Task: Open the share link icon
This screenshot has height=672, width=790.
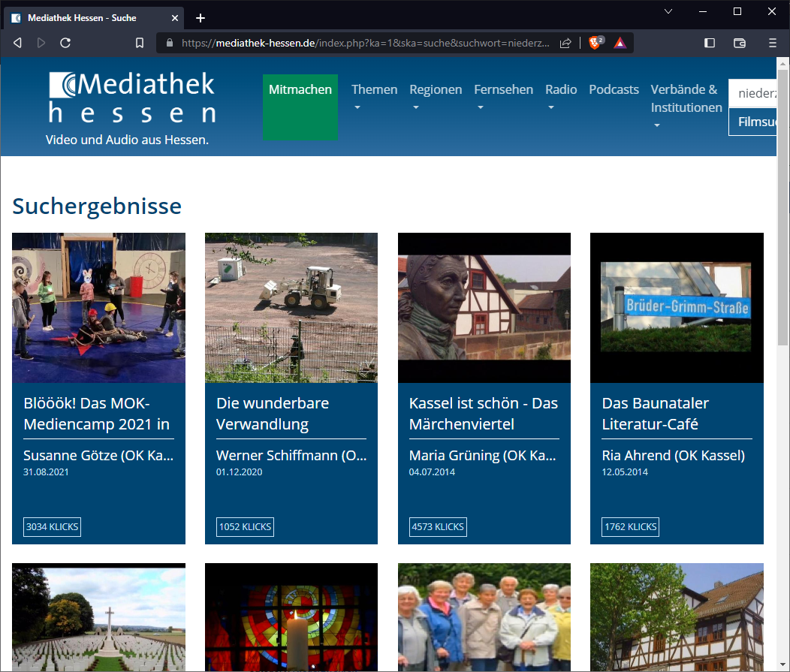Action: (x=565, y=43)
